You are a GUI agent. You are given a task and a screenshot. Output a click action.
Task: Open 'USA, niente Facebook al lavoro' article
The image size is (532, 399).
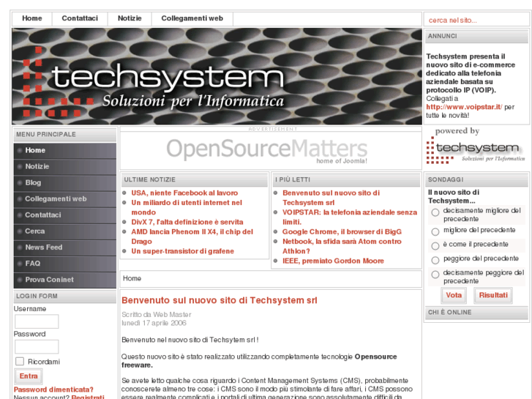[x=184, y=193]
